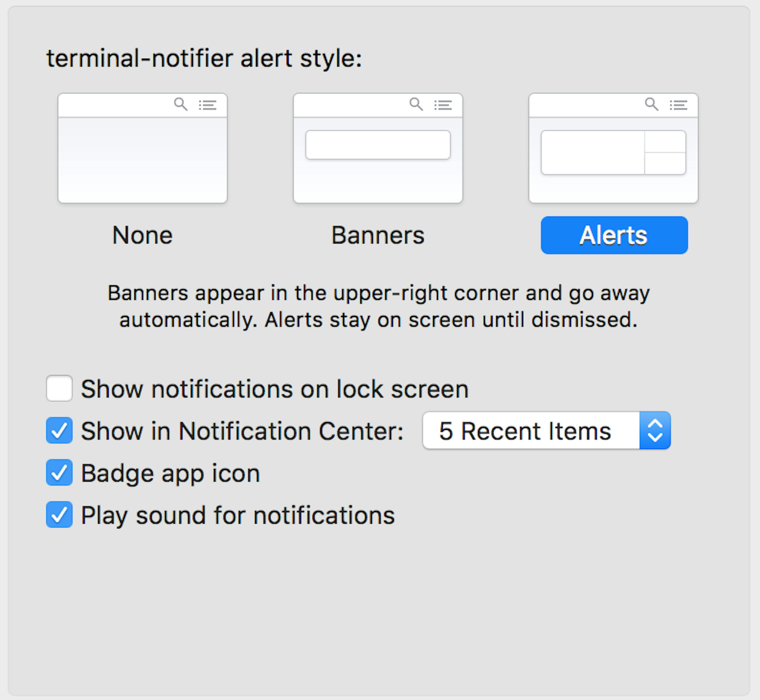Uncheck Show in Notification Center

(x=60, y=430)
